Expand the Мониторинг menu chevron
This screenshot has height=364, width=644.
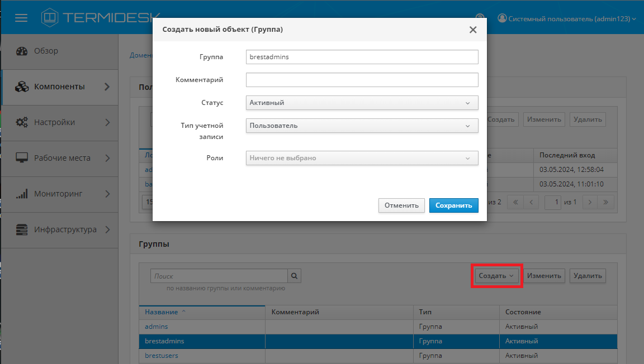(107, 194)
